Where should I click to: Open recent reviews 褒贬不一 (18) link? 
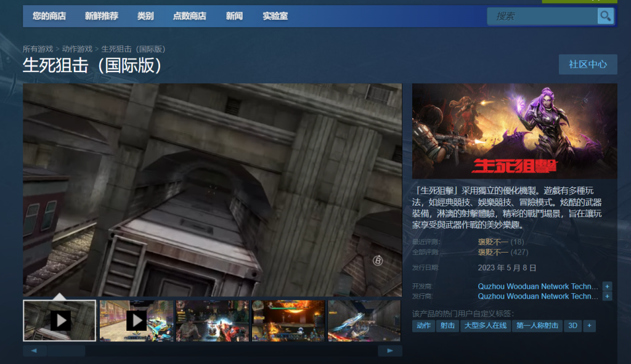click(501, 241)
